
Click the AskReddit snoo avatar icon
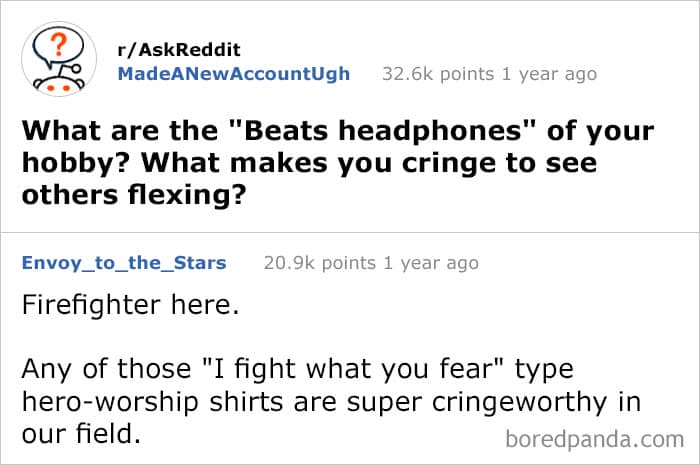click(58, 60)
